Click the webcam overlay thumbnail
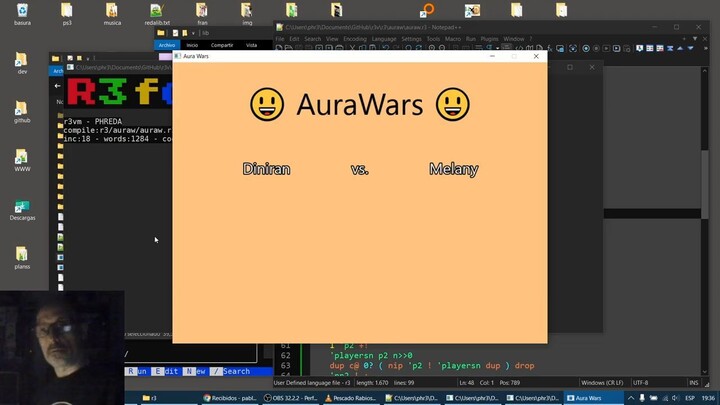Image resolution: width=720 pixels, height=405 pixels. pos(62,347)
